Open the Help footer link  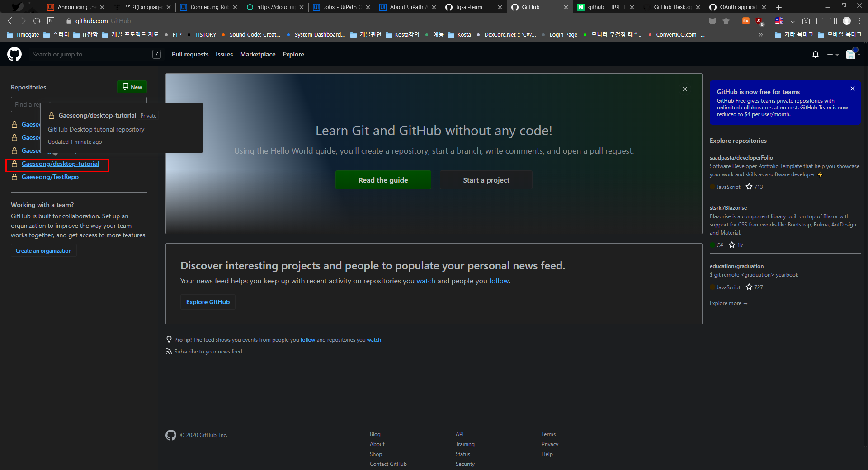tap(547, 454)
